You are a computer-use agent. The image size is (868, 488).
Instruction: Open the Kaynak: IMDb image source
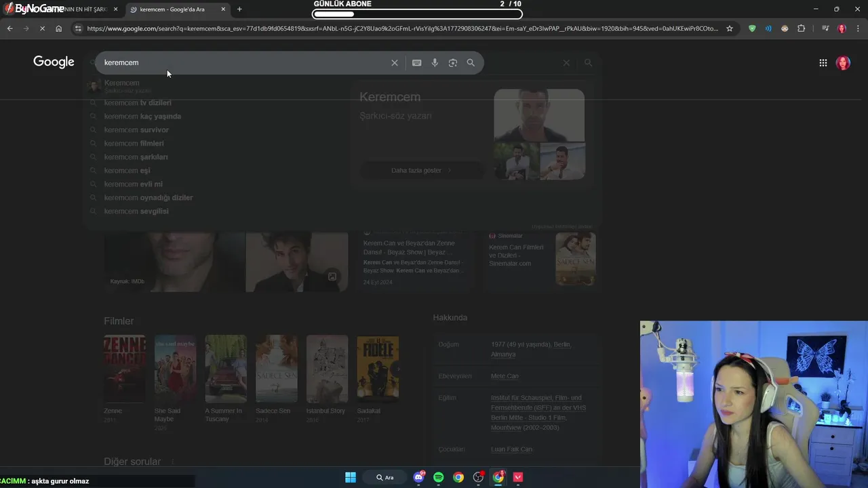(127, 281)
